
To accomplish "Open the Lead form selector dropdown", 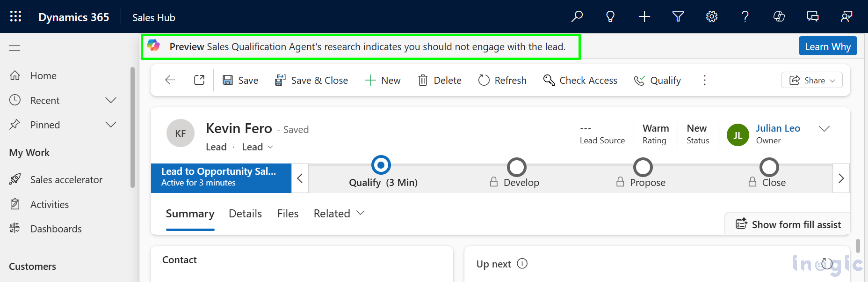I will point(258,147).
